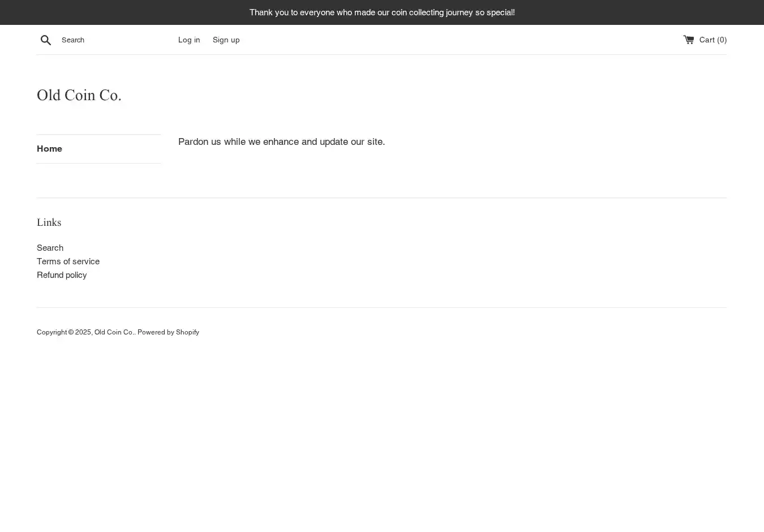Click the shopping cart icon
The height and width of the screenshot is (532, 764).
(688, 40)
